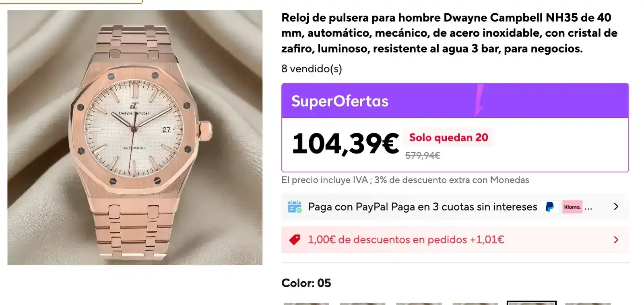Viewport: 644px width, 305px height.
Task: Choose the first color variant thumbnail
Action: point(306,304)
